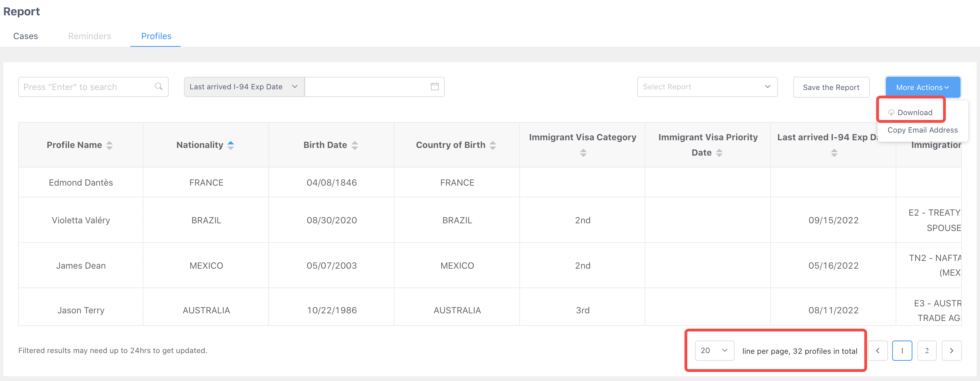Viewport: 980px width, 381px height.
Task: Select the Edmond Dantès profile name
Action: pos(81,182)
